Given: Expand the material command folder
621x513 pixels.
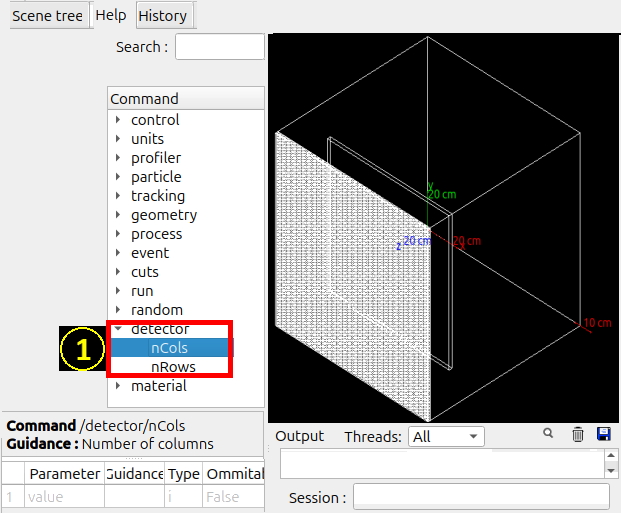Looking at the screenshot, I should coord(118,385).
